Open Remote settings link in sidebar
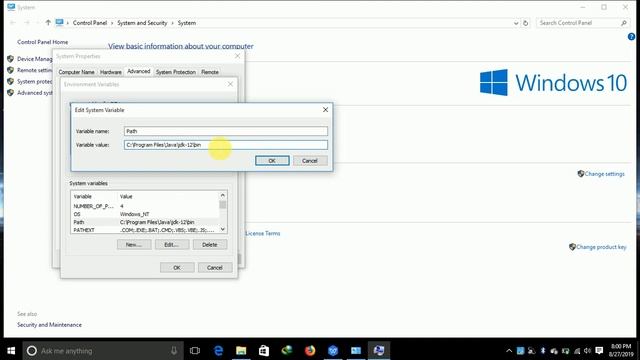The height and width of the screenshot is (360, 640). 35,70
